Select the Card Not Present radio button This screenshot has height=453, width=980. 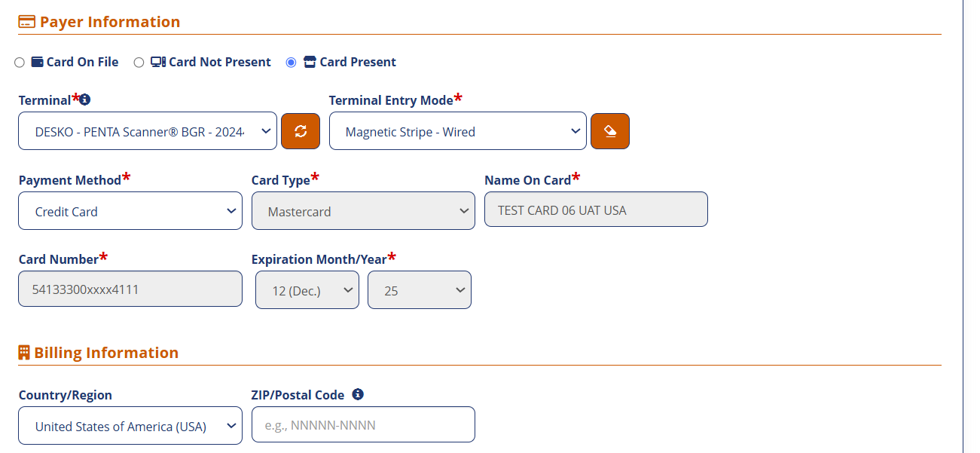(139, 63)
